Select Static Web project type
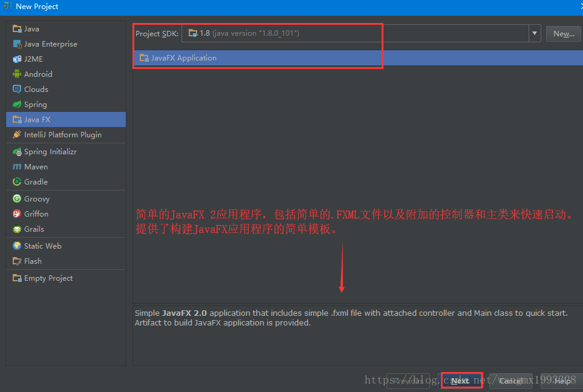The height and width of the screenshot is (392, 583). coord(66,246)
